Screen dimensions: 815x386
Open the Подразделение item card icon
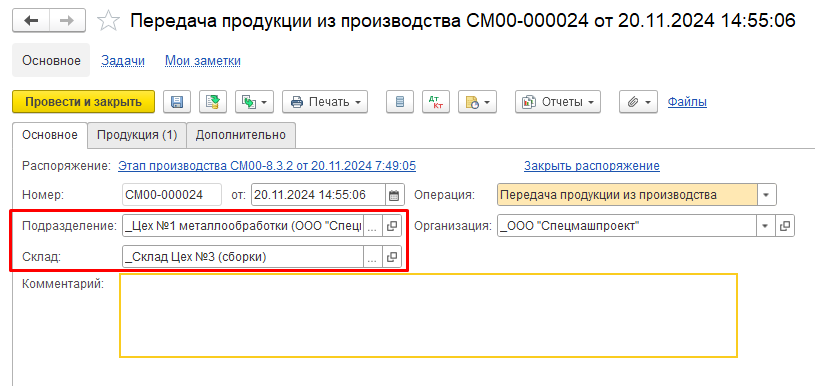392,226
